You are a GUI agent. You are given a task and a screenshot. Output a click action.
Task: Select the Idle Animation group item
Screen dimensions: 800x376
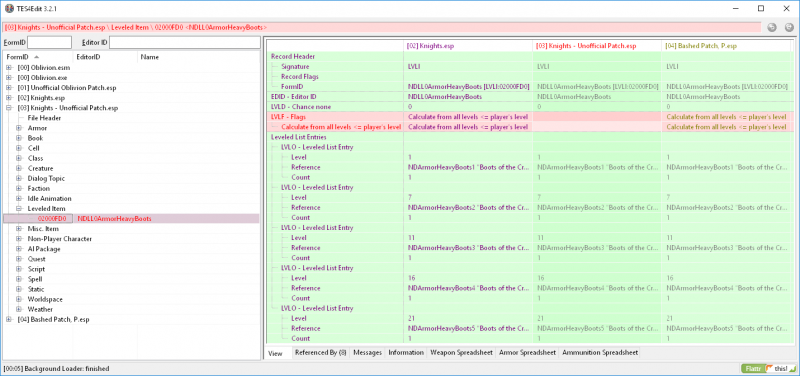click(x=49, y=198)
